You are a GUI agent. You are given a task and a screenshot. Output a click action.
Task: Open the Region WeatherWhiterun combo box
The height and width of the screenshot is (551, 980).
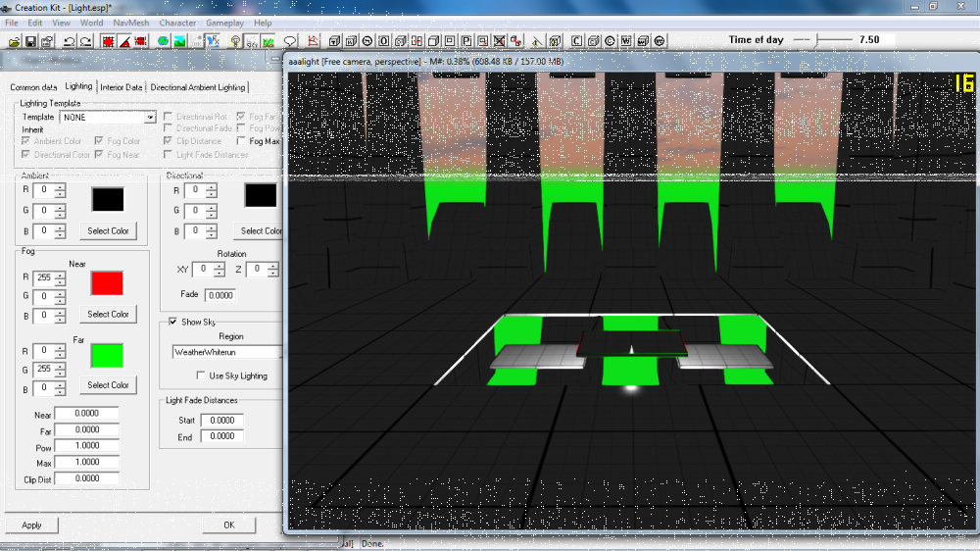[227, 352]
